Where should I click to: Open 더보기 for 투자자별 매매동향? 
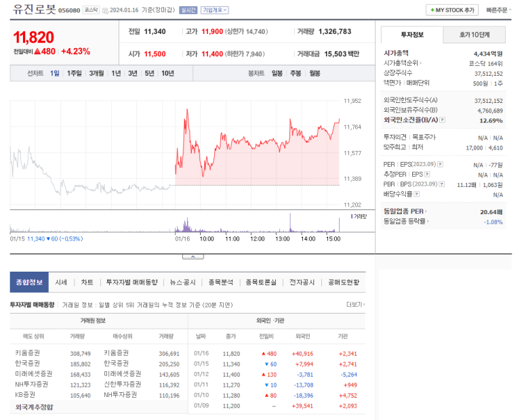coord(356,304)
